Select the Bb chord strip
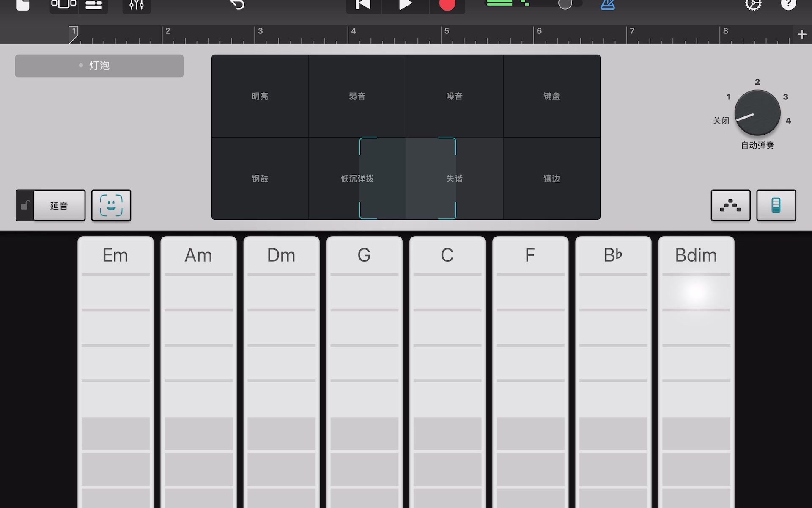812x508 pixels. coord(613,369)
